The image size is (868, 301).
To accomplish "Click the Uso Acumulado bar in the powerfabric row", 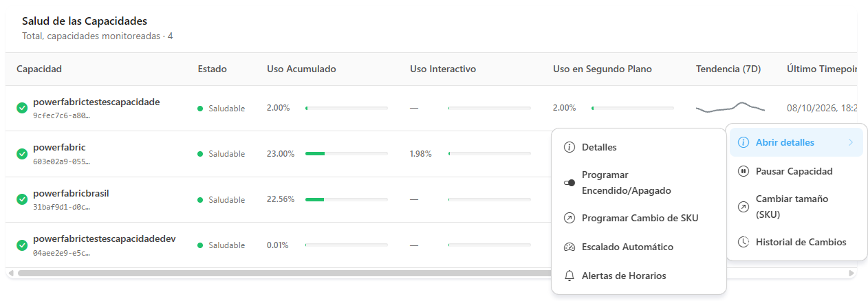I will 347,154.
